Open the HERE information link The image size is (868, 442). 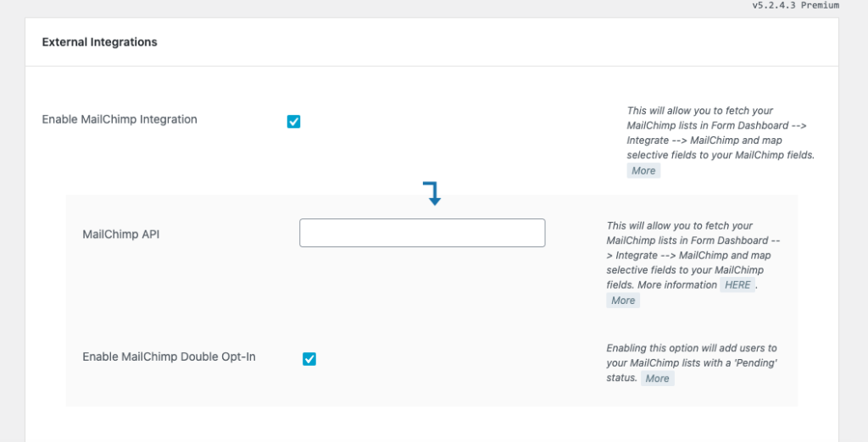[737, 285]
